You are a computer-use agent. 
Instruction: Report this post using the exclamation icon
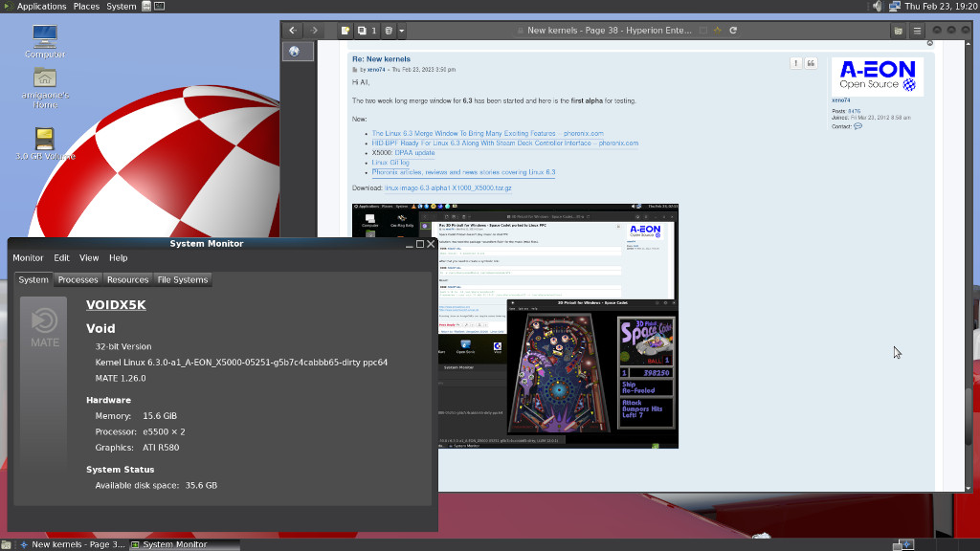pyautogui.click(x=795, y=63)
